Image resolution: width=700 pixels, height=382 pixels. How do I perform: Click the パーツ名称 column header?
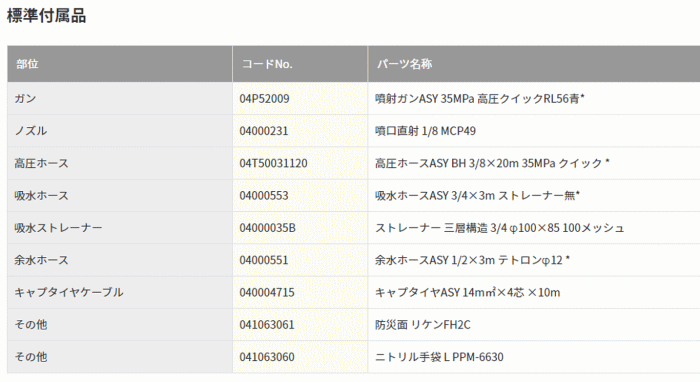coord(534,64)
